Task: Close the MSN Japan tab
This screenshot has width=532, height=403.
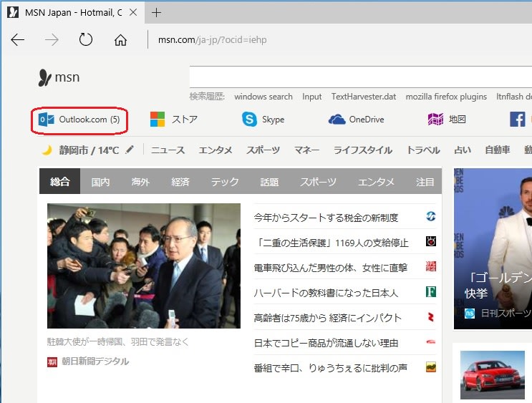Action: pos(133,13)
